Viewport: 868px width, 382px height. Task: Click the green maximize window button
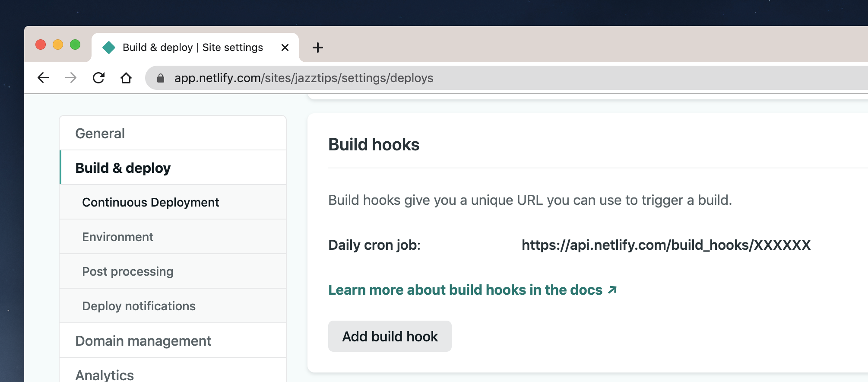click(x=75, y=45)
